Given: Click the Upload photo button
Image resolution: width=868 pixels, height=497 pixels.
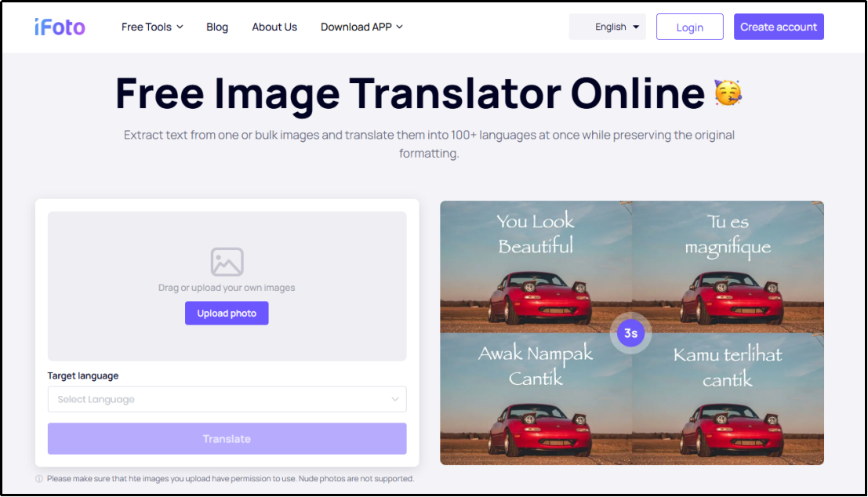Looking at the screenshot, I should 227,314.
